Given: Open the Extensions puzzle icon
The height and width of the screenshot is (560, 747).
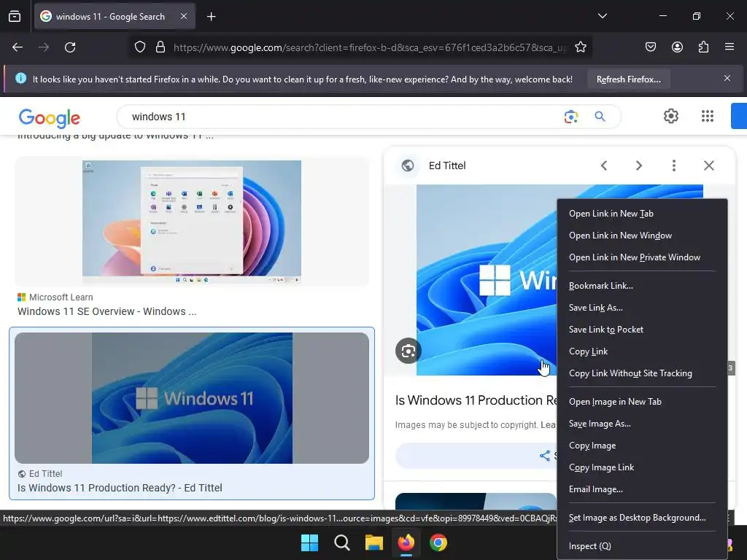Looking at the screenshot, I should pyautogui.click(x=703, y=47).
